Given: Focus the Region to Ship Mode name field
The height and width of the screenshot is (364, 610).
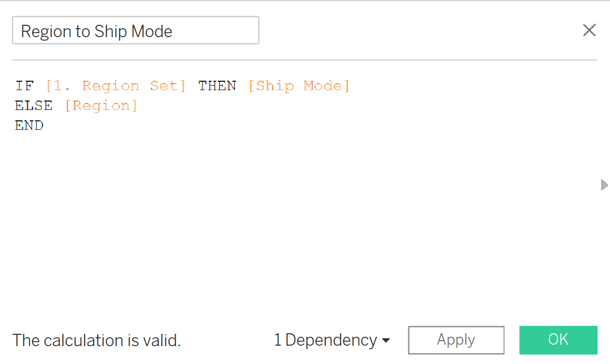Looking at the screenshot, I should 135,30.
